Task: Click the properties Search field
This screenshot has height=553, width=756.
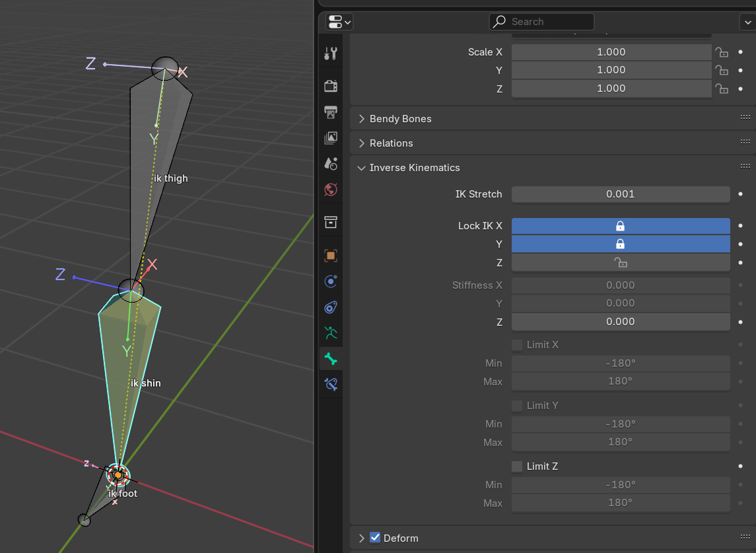Action: click(x=541, y=22)
